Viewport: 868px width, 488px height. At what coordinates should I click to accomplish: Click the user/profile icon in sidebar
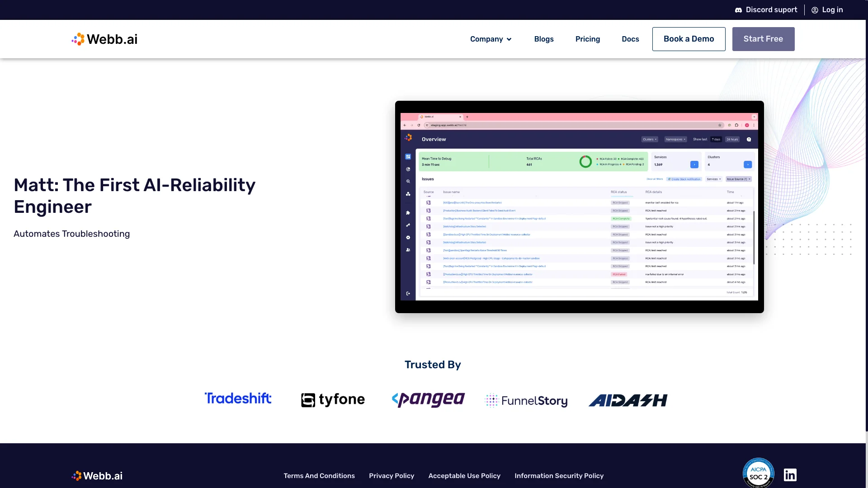(x=408, y=250)
